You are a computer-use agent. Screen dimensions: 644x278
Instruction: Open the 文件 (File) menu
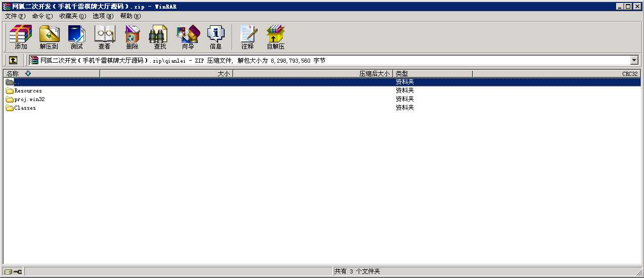pyautogui.click(x=15, y=16)
